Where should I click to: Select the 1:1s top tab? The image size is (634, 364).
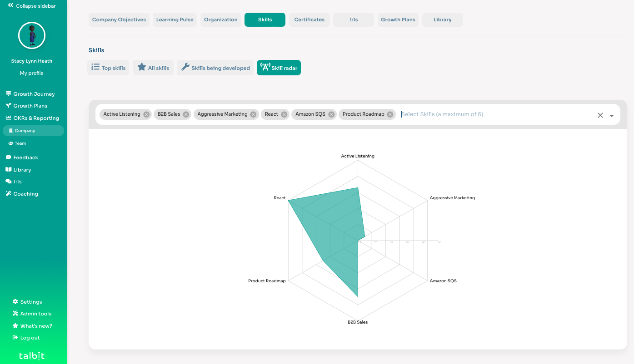[354, 20]
